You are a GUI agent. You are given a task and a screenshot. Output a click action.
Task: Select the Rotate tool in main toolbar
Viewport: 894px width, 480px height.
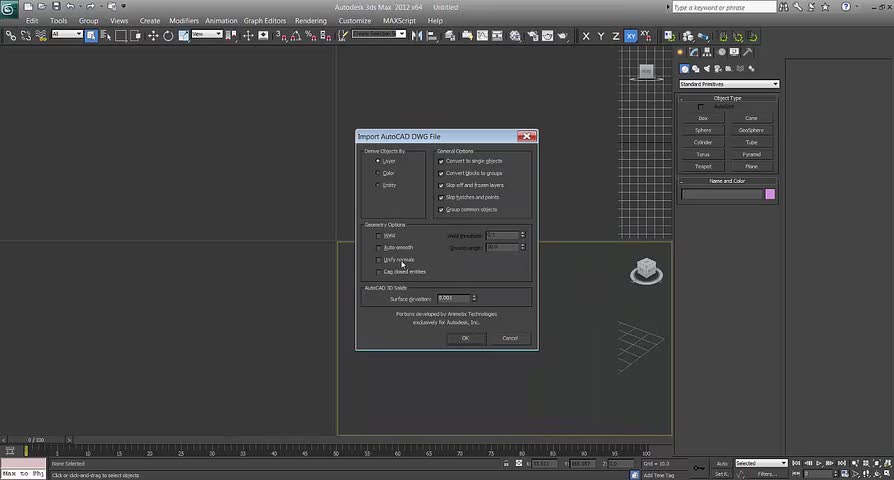tap(168, 35)
